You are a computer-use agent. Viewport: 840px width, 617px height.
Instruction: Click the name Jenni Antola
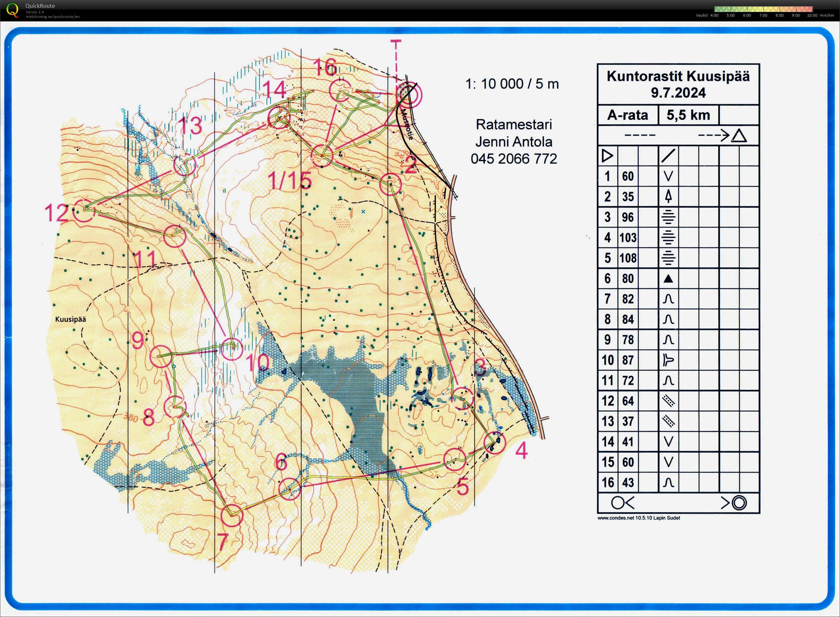point(514,141)
